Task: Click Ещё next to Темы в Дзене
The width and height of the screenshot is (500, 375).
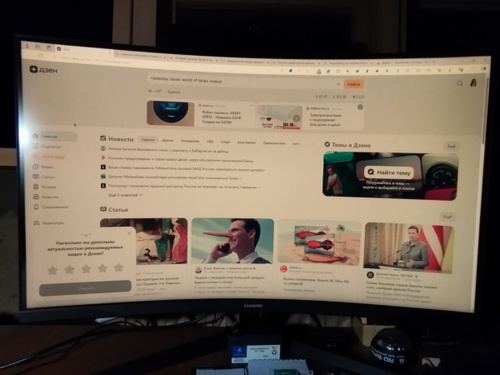Action: click(x=451, y=146)
